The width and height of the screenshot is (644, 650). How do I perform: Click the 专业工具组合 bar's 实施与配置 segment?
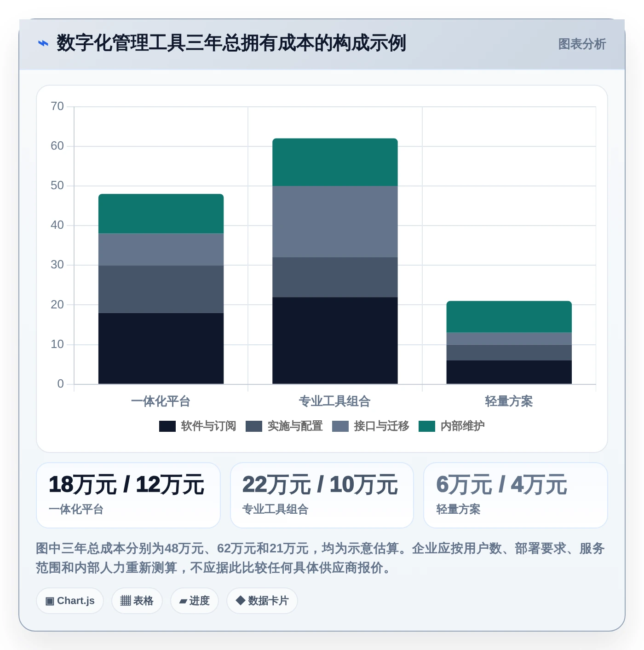pyautogui.click(x=335, y=277)
